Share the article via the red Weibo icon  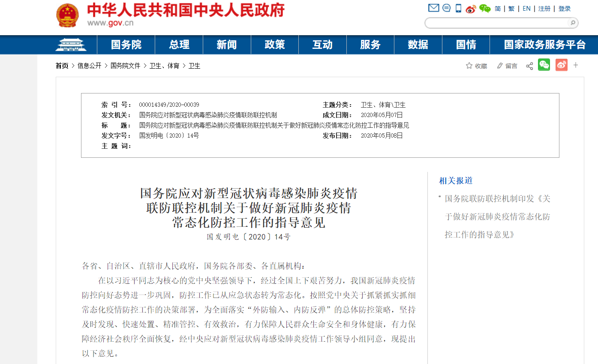click(x=561, y=65)
